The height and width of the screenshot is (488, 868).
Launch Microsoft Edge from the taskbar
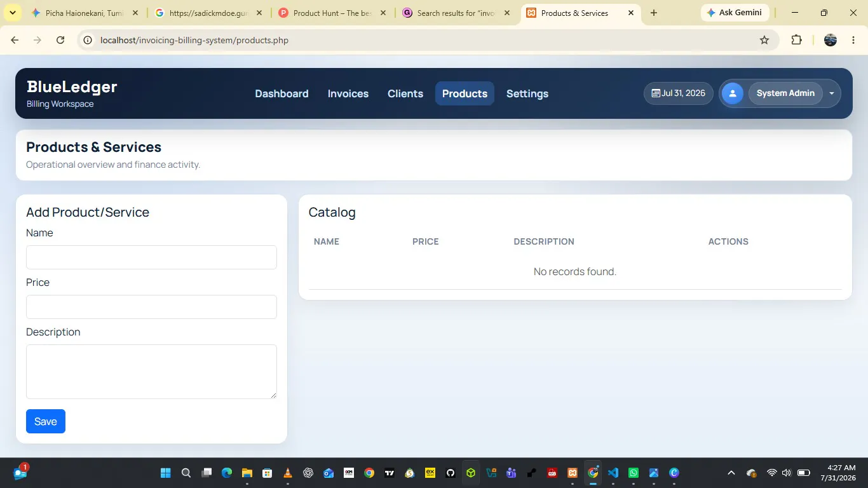(x=227, y=473)
